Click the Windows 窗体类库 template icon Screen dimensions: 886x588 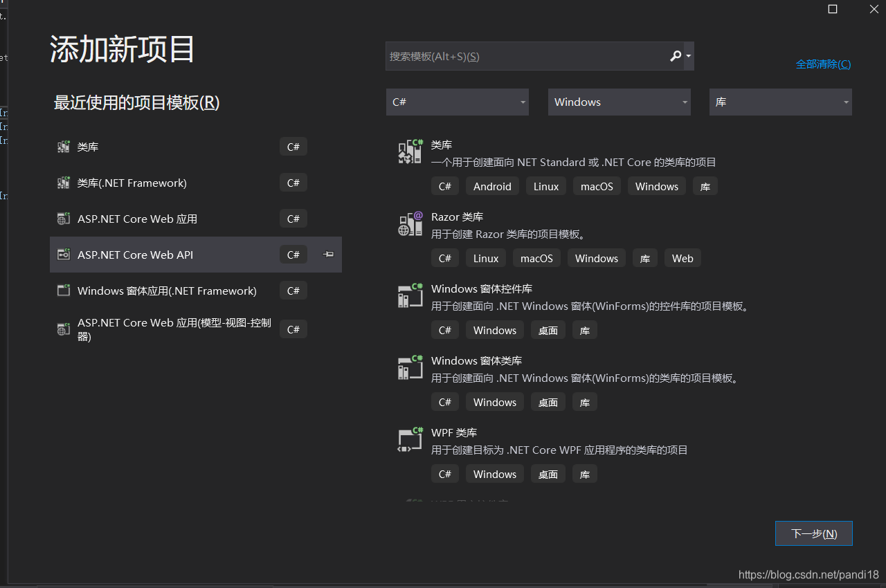(410, 367)
